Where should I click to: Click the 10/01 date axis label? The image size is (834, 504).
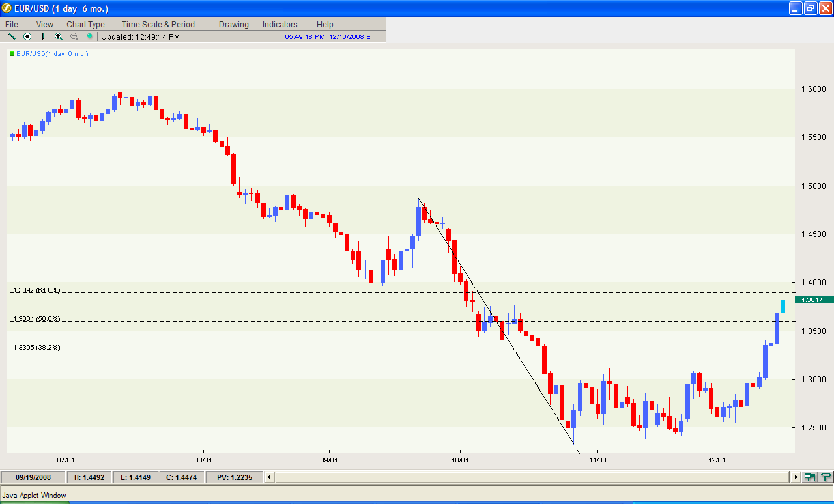point(460,460)
